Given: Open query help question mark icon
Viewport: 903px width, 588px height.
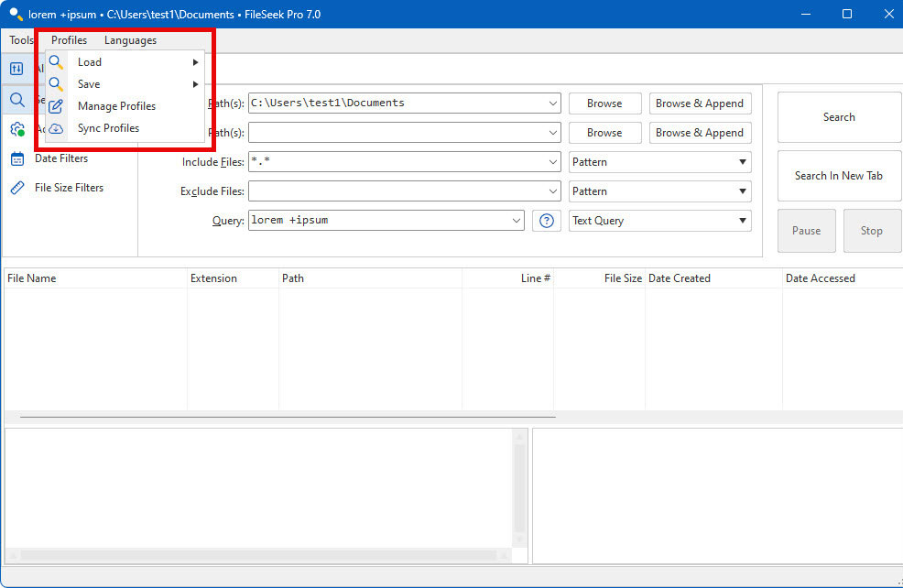Looking at the screenshot, I should coord(547,221).
